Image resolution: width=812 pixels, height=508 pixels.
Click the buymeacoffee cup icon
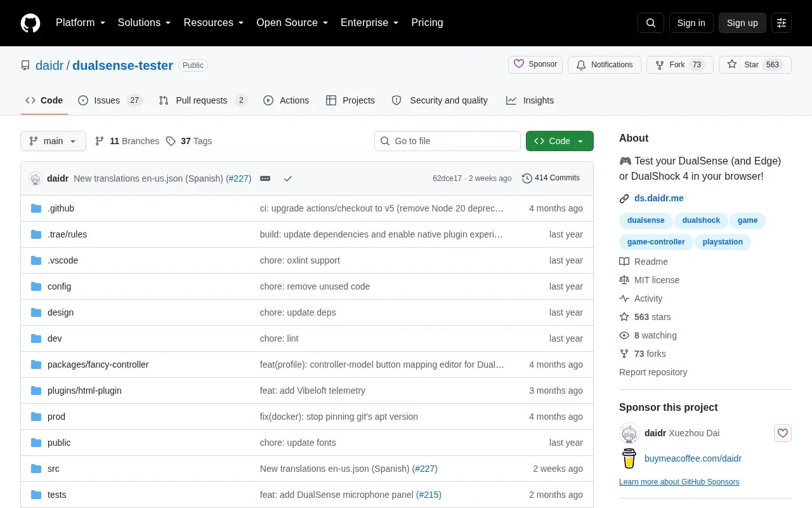629,458
